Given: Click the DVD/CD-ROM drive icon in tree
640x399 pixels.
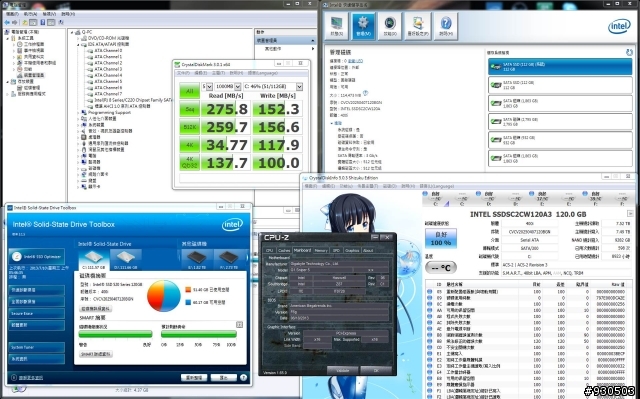Looking at the screenshot, I should (x=84, y=38).
